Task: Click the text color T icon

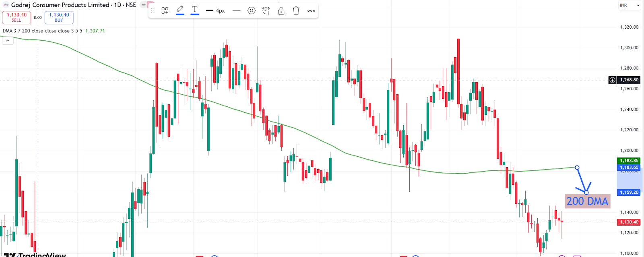Action: (195, 10)
